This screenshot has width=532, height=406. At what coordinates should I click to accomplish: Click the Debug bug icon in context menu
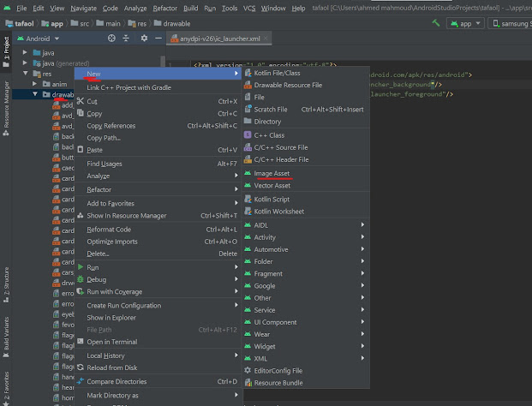tap(79, 279)
